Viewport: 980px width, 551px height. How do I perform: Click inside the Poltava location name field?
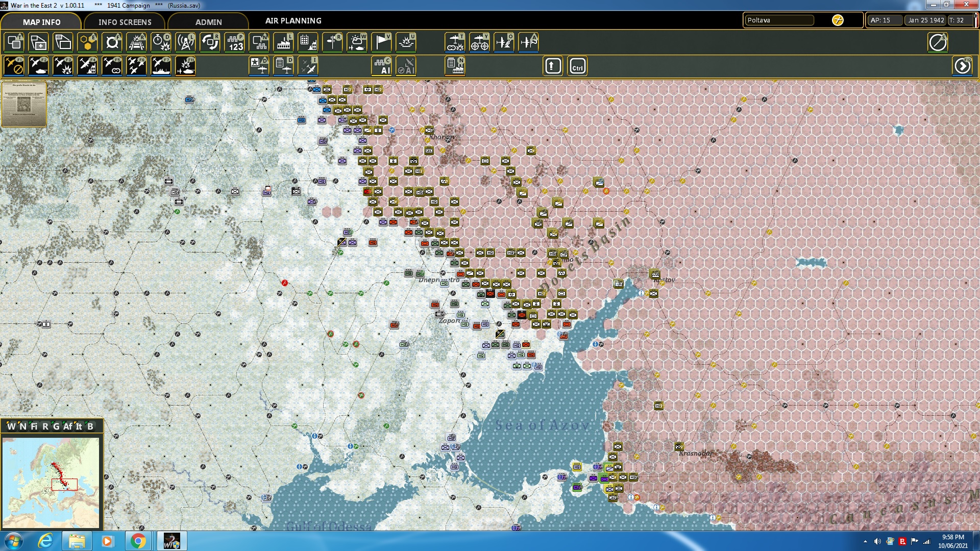(779, 20)
